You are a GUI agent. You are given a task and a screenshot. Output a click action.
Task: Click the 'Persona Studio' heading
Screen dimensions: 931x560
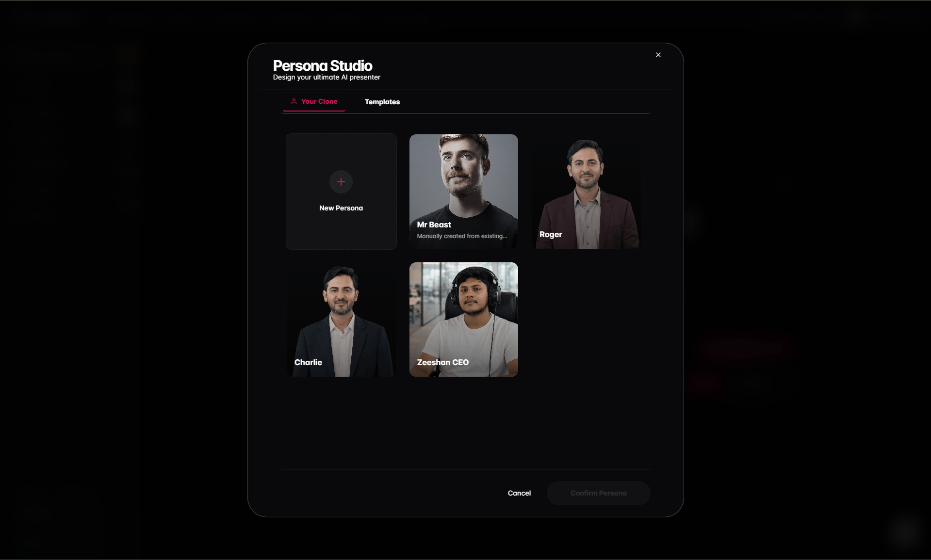(323, 65)
